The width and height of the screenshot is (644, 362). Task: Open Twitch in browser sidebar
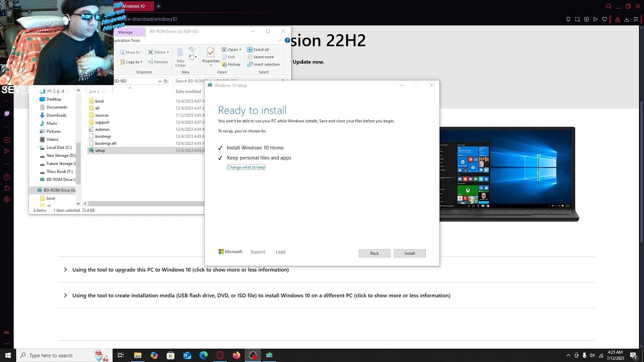[7, 114]
